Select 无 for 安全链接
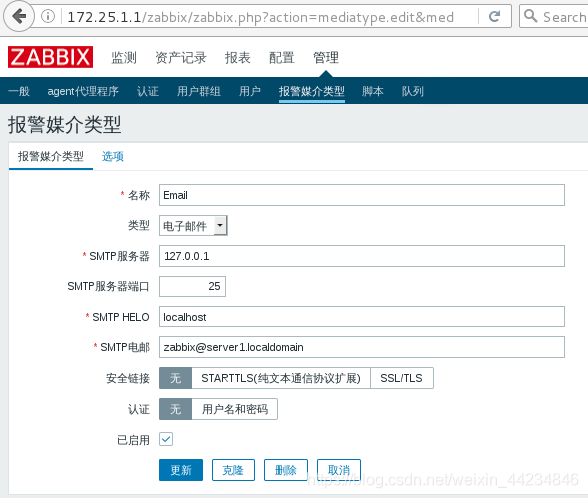This screenshot has width=588, height=498. coord(176,378)
